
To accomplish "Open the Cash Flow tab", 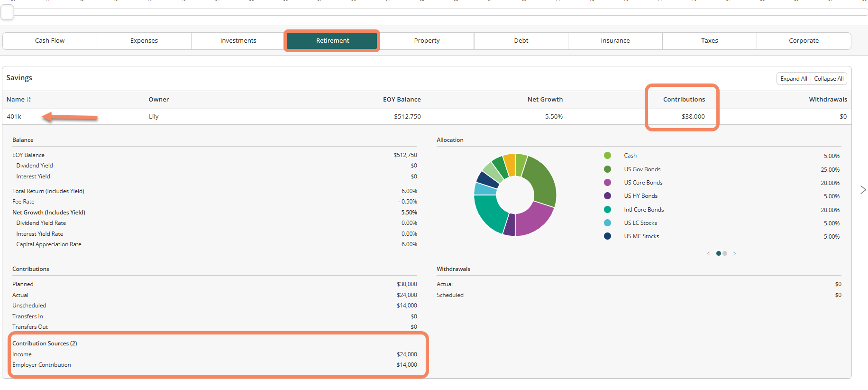I will (50, 41).
